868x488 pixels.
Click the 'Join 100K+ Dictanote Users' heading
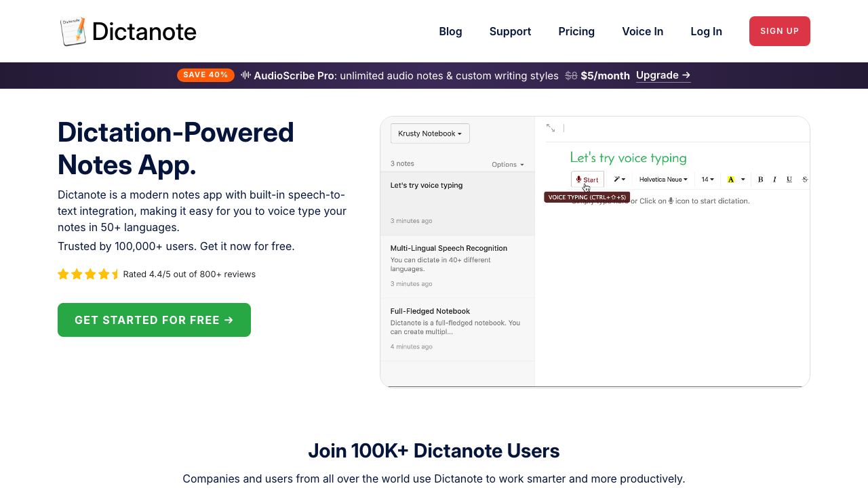tap(434, 451)
